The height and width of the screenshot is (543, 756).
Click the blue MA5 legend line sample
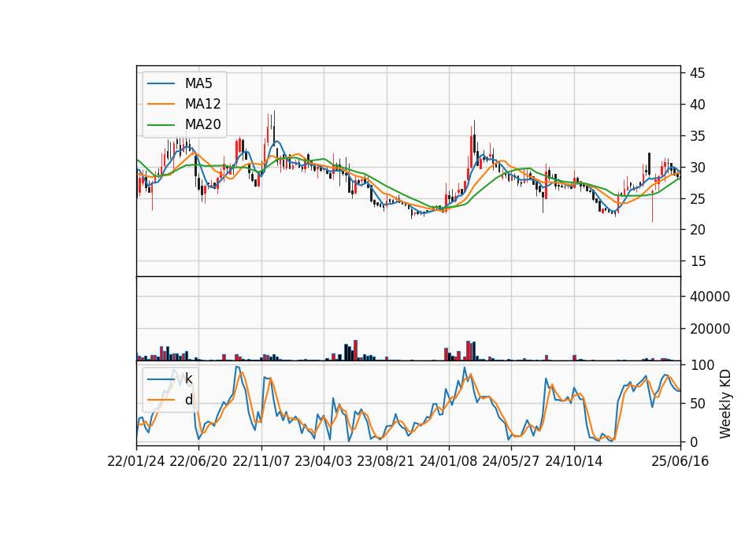[161, 83]
